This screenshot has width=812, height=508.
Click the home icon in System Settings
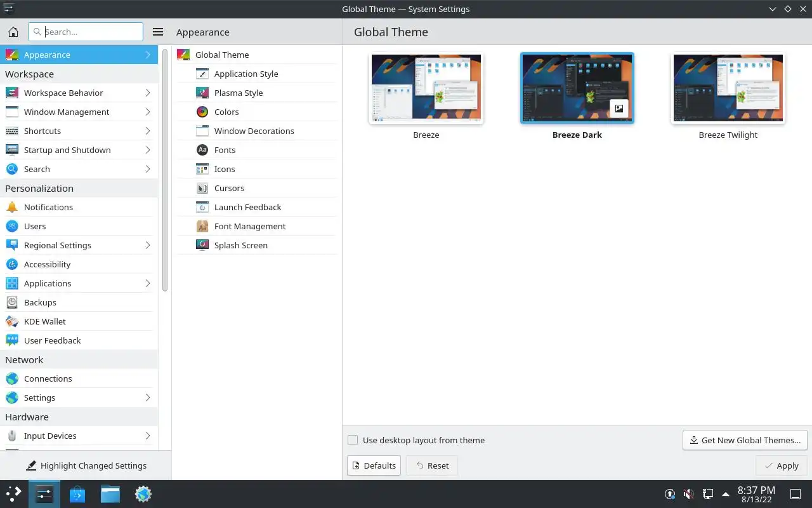(13, 32)
